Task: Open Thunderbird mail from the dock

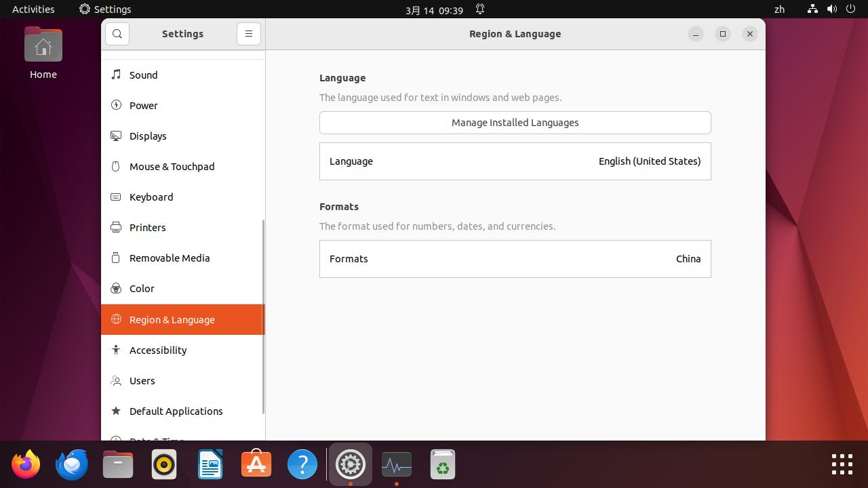Action: click(72, 465)
